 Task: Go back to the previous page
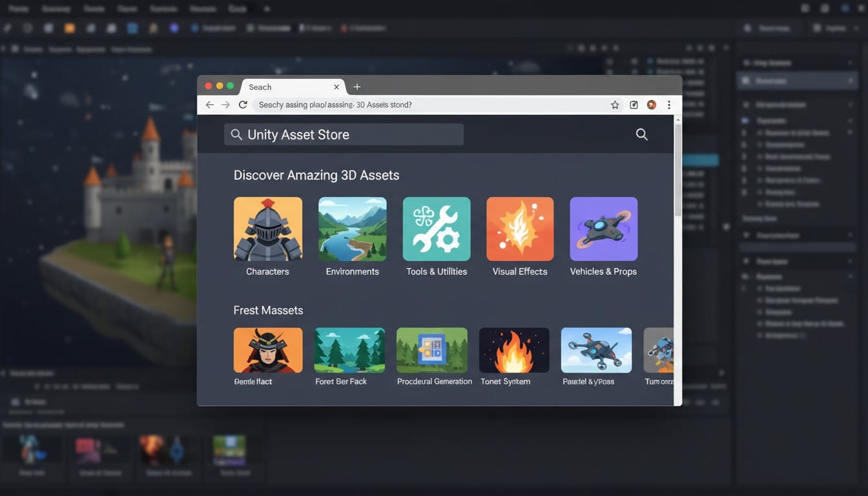(x=209, y=105)
